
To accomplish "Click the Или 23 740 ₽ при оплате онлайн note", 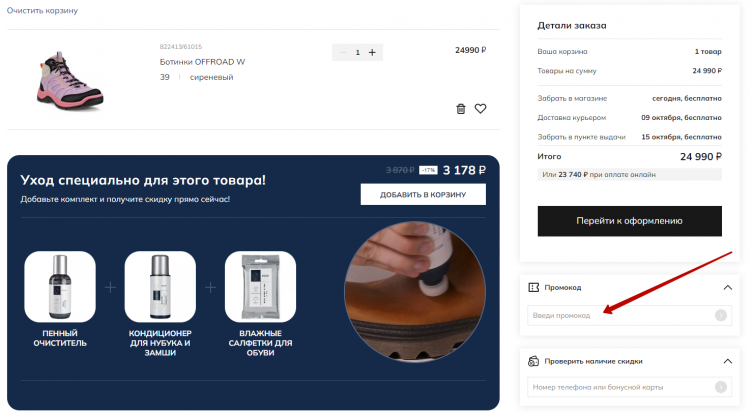I will (x=629, y=174).
